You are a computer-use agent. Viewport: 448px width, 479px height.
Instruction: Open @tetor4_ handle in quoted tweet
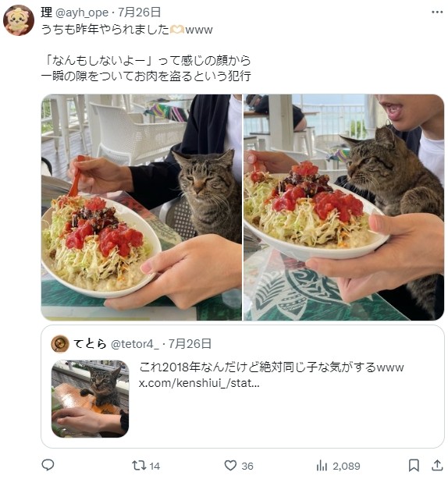(x=135, y=344)
